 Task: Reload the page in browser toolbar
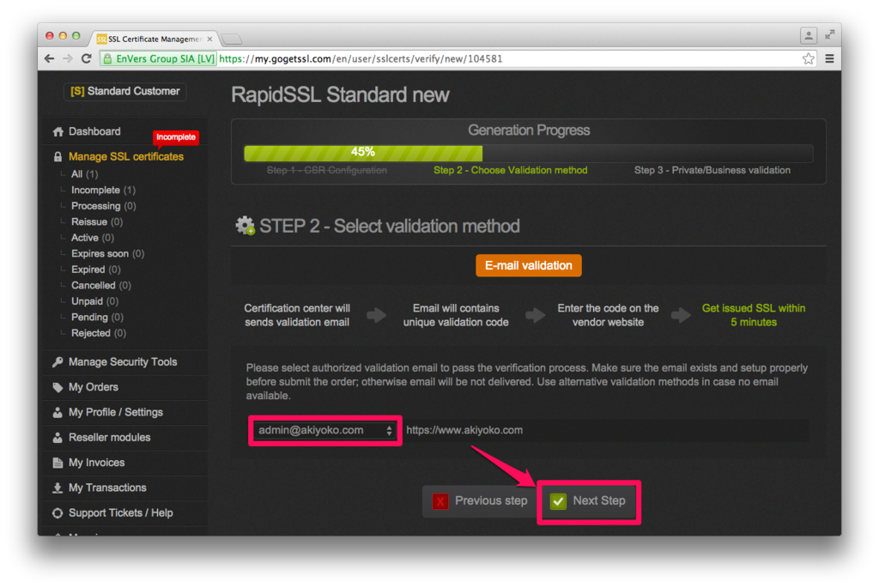tap(87, 59)
